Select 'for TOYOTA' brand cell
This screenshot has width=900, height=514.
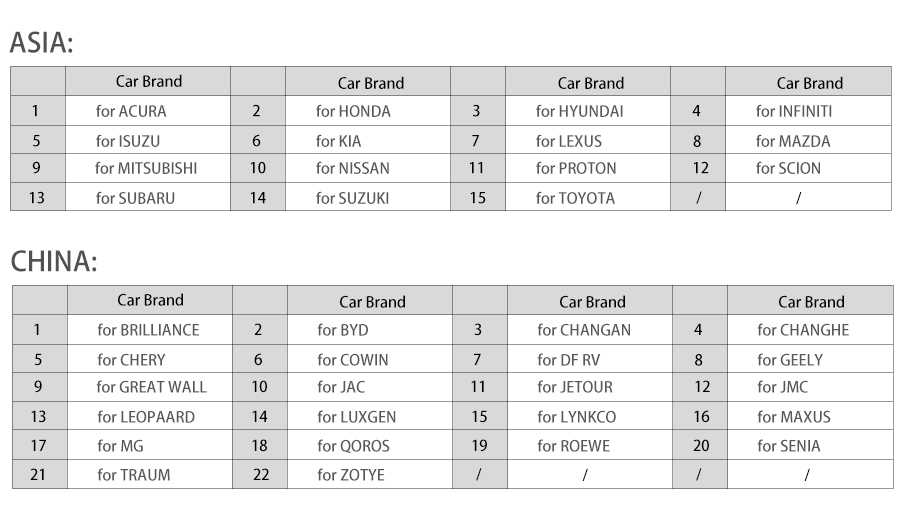tap(588, 197)
